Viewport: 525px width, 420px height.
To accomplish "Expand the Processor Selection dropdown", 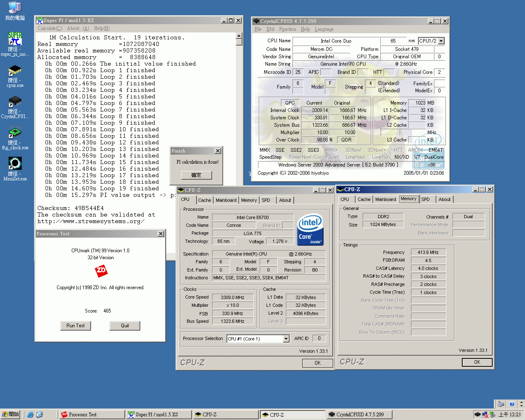I will click(x=286, y=339).
